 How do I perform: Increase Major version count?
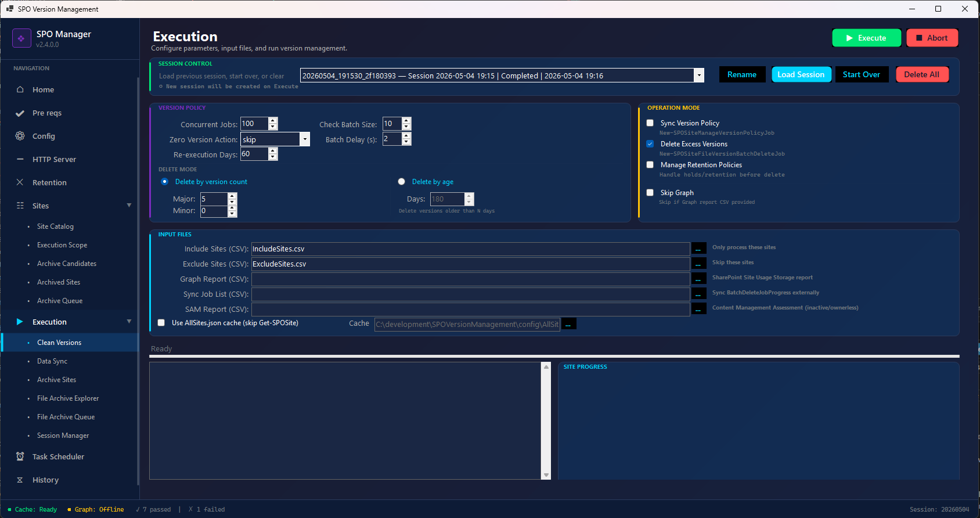232,196
